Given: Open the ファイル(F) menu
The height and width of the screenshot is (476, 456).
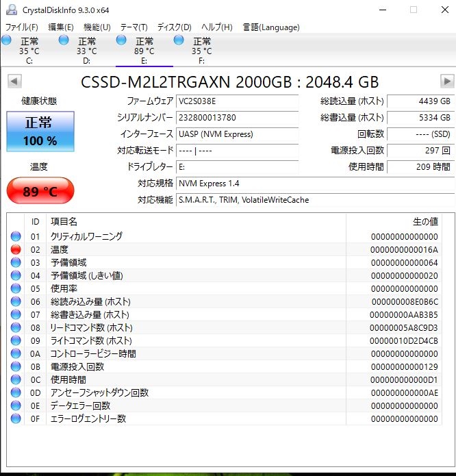Looking at the screenshot, I should (22, 27).
